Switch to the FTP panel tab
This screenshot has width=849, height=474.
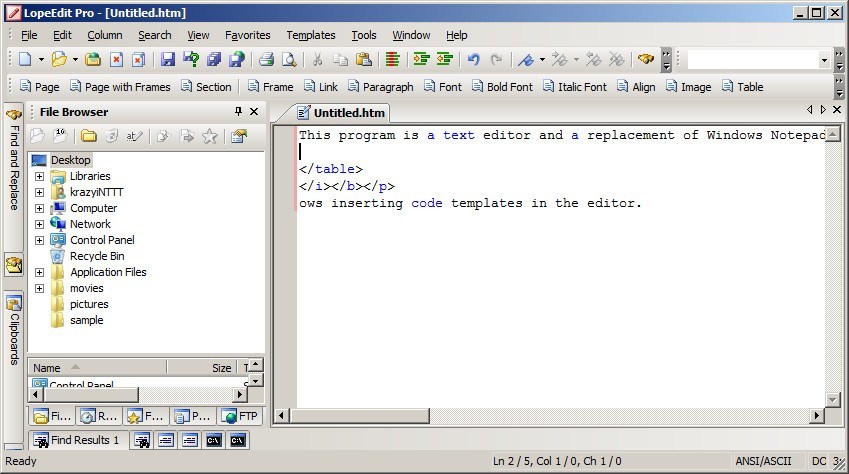coord(241,416)
